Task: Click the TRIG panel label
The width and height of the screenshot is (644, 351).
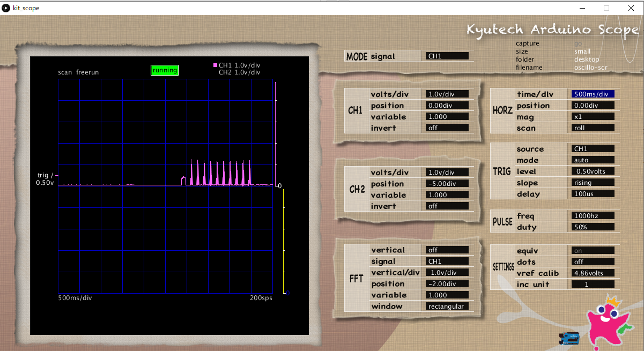Action: 502,171
